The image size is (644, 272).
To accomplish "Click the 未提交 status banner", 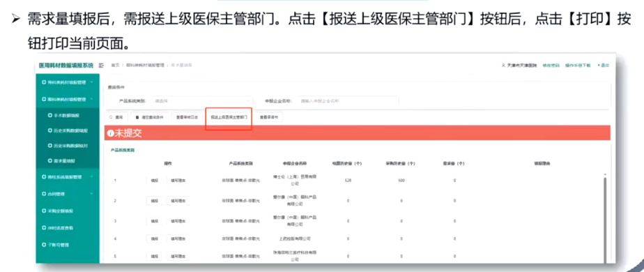I will pyautogui.click(x=358, y=133).
